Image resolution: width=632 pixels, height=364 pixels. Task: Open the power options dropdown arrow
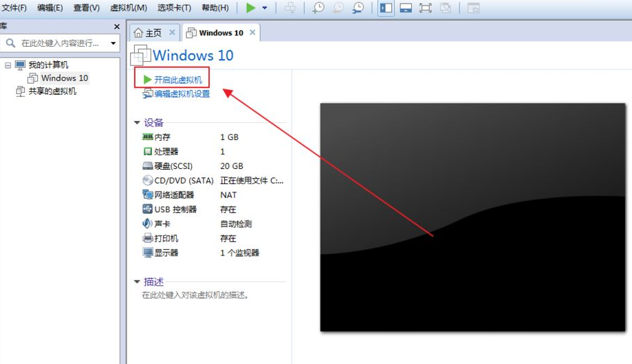click(265, 8)
